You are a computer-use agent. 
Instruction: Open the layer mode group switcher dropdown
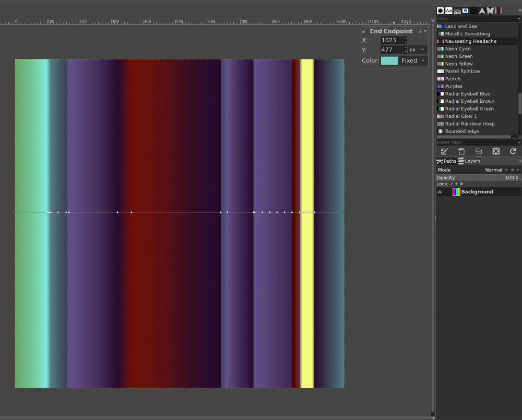click(515, 170)
